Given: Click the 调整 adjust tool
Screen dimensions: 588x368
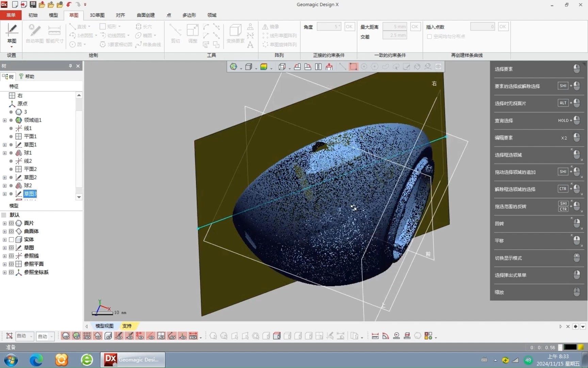Looking at the screenshot, I should [x=193, y=34].
